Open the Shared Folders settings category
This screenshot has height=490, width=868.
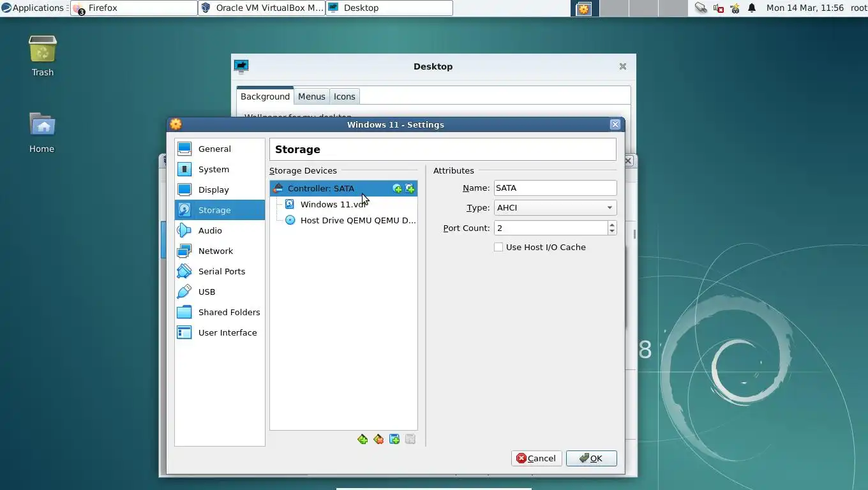click(x=220, y=312)
